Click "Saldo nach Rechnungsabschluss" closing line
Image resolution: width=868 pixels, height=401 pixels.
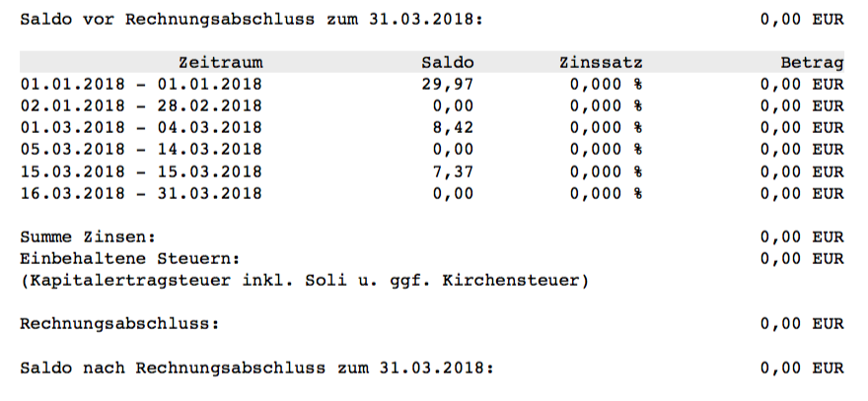(256, 368)
